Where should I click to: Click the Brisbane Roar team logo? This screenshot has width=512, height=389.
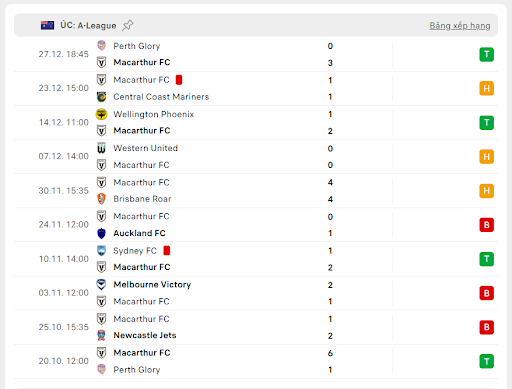tap(101, 199)
